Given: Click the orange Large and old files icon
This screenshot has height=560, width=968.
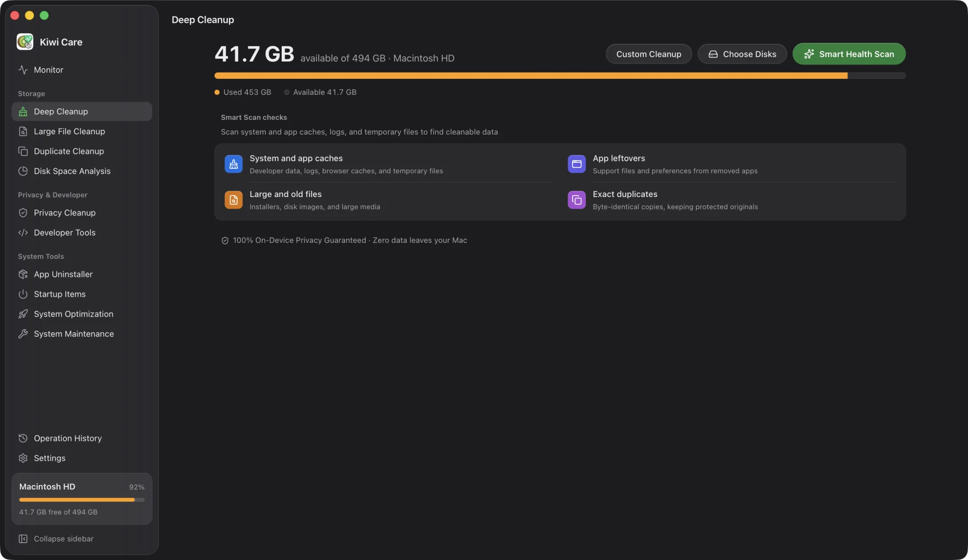Looking at the screenshot, I should (x=233, y=200).
